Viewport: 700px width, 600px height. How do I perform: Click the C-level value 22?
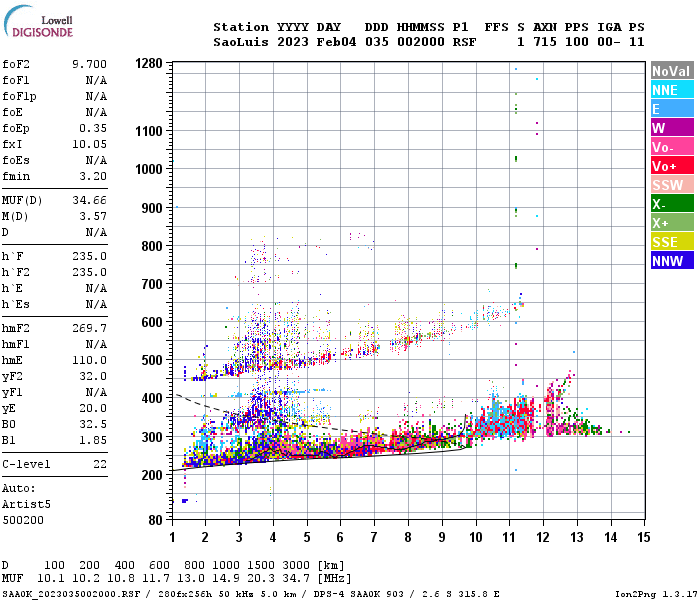coord(100,465)
